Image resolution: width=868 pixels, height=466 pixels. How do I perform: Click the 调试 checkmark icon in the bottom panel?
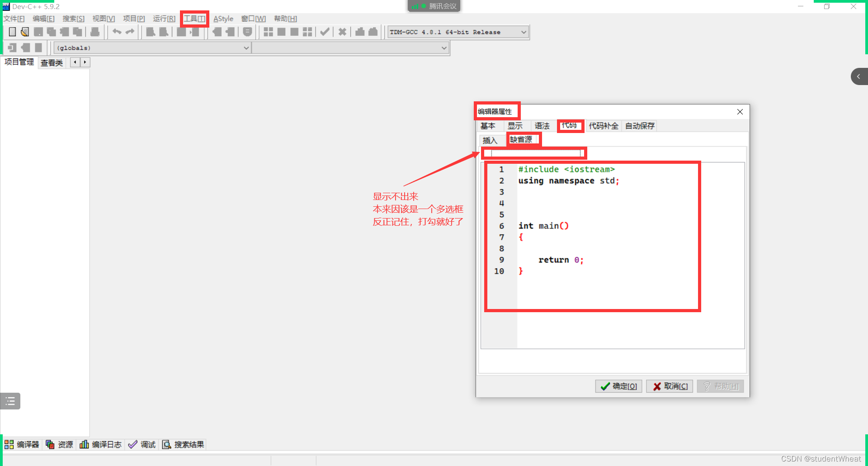[x=132, y=445]
